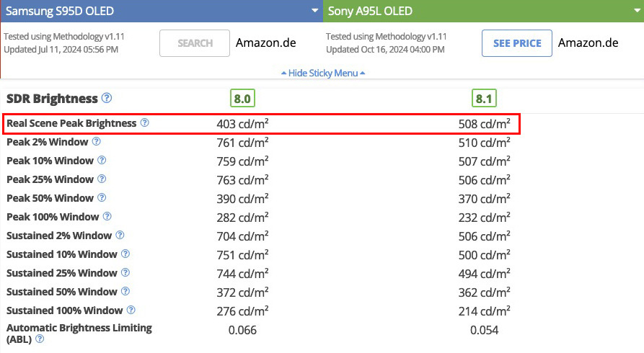Click the SEARCH button for Samsung S95D
The width and height of the screenshot is (644, 353).
195,43
